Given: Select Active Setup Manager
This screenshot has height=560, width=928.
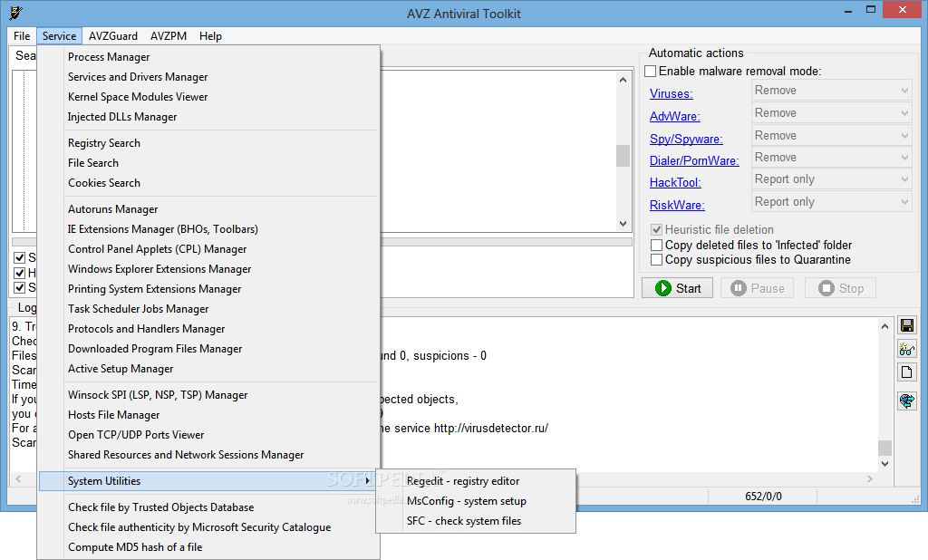Looking at the screenshot, I should coord(208,369).
